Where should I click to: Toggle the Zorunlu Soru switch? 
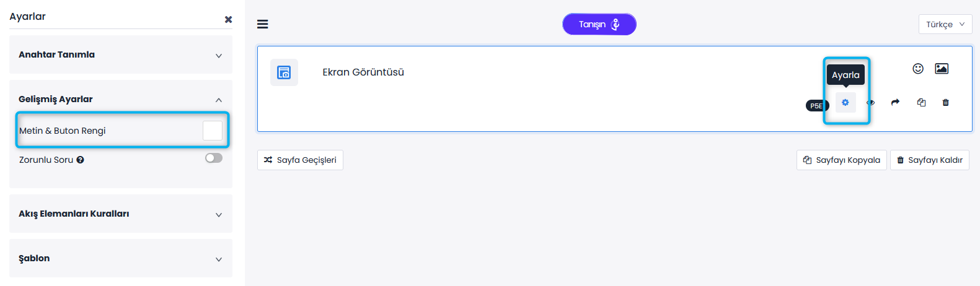click(214, 158)
